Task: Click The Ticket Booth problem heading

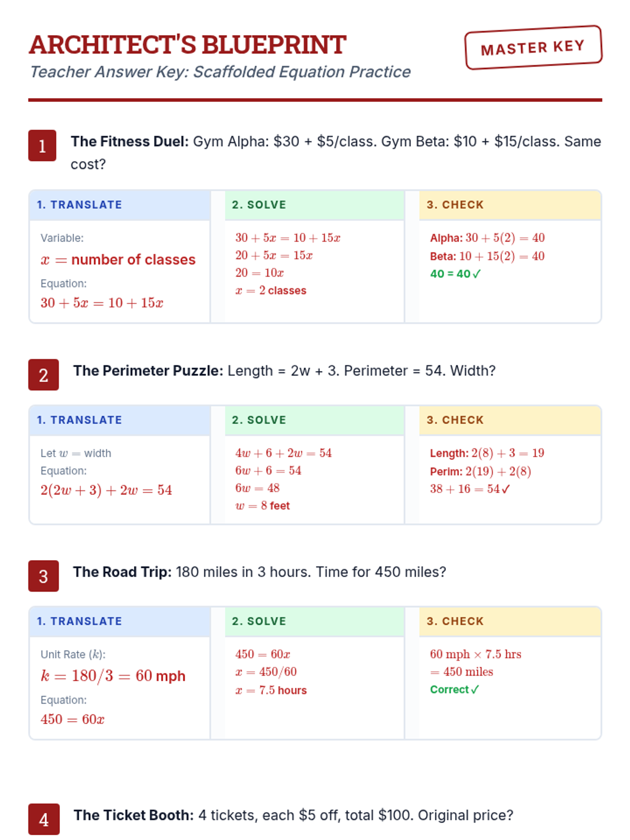Action: [x=293, y=815]
